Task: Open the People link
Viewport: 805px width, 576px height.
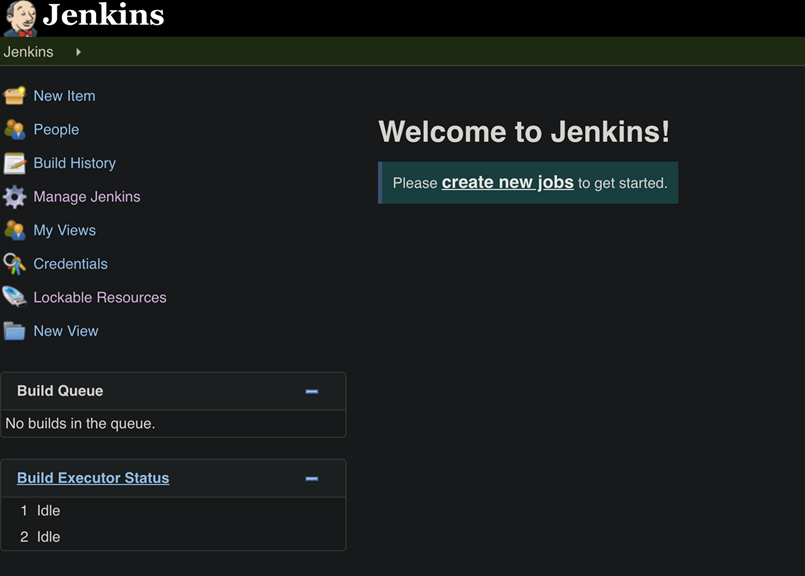Action: pyautogui.click(x=56, y=129)
